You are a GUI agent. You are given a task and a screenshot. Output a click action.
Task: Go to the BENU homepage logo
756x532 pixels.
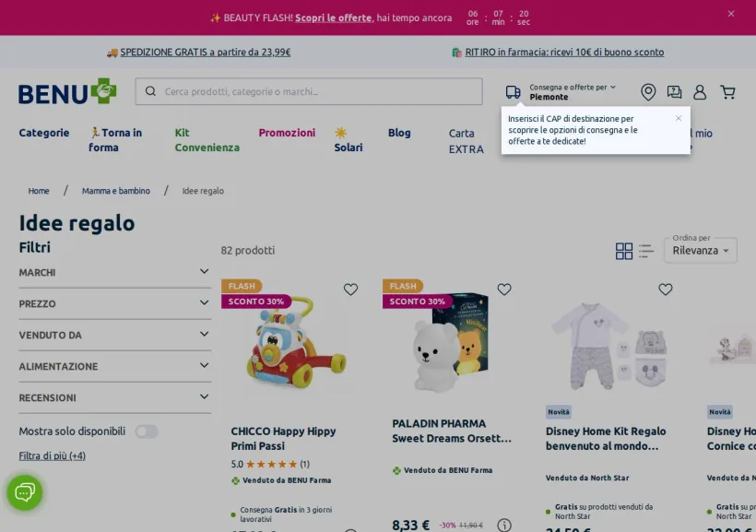pyautogui.click(x=67, y=91)
